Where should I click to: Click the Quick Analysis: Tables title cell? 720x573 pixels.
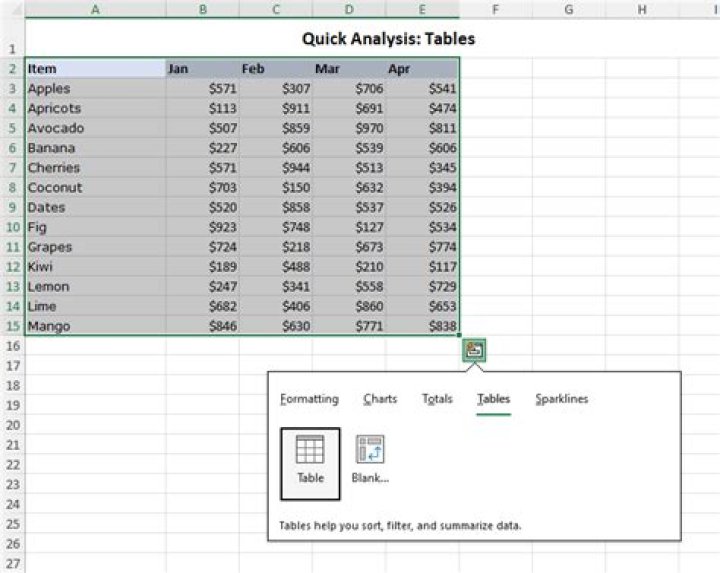[388, 40]
